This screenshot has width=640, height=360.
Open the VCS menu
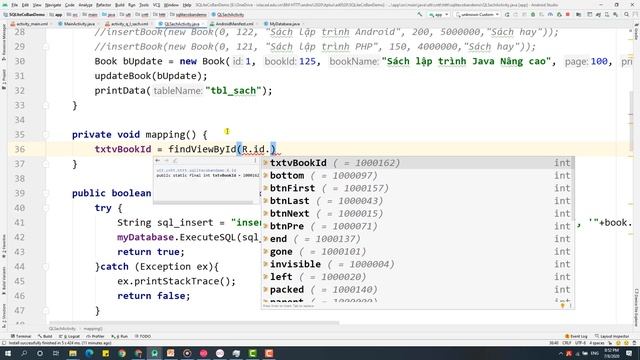tap(156, 5)
